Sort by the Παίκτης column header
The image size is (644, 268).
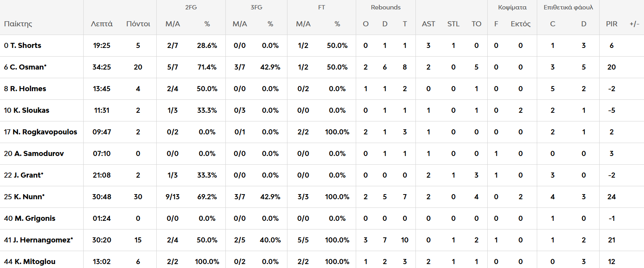click(18, 24)
